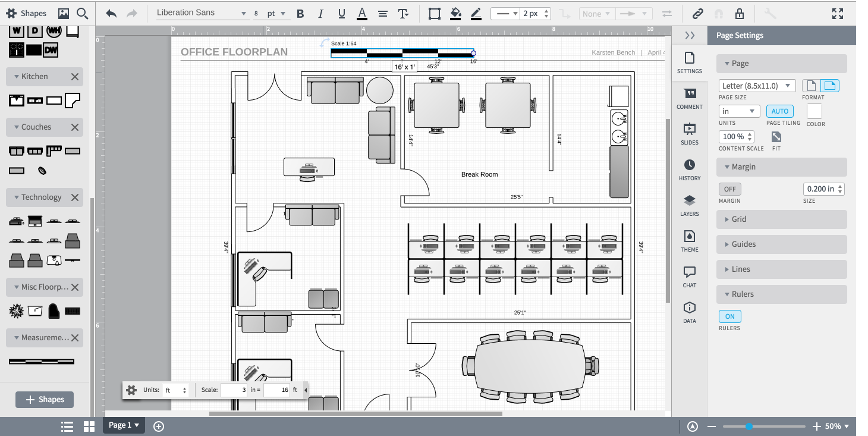The image size is (868, 436).
Task: Select portrait page format
Action: pyautogui.click(x=811, y=86)
